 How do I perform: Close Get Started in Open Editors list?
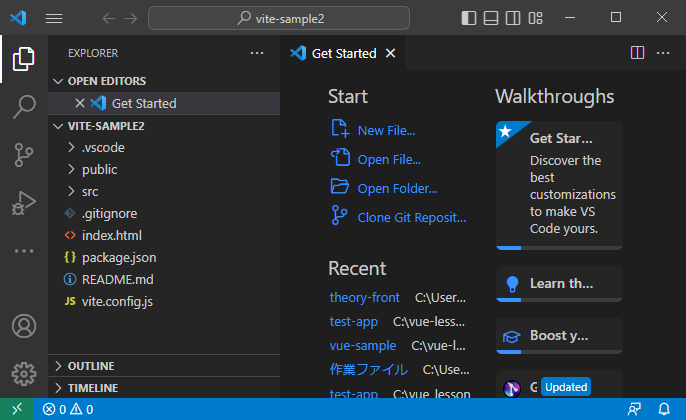point(80,103)
